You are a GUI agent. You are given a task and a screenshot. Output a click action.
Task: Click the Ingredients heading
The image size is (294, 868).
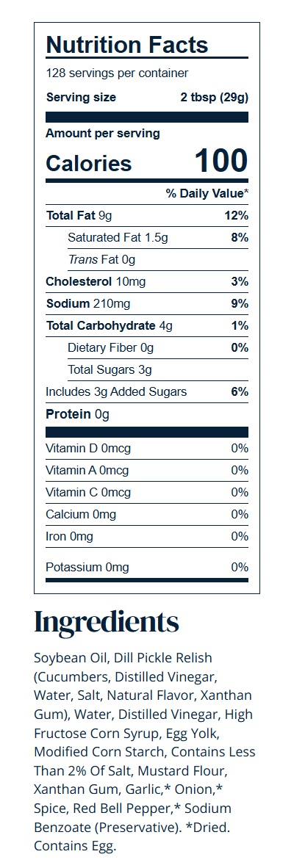coord(107,623)
